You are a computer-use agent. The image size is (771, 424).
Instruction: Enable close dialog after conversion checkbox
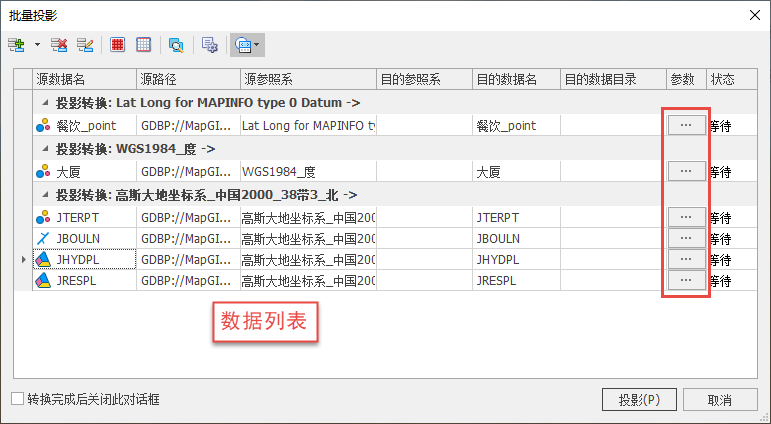[x=17, y=399]
